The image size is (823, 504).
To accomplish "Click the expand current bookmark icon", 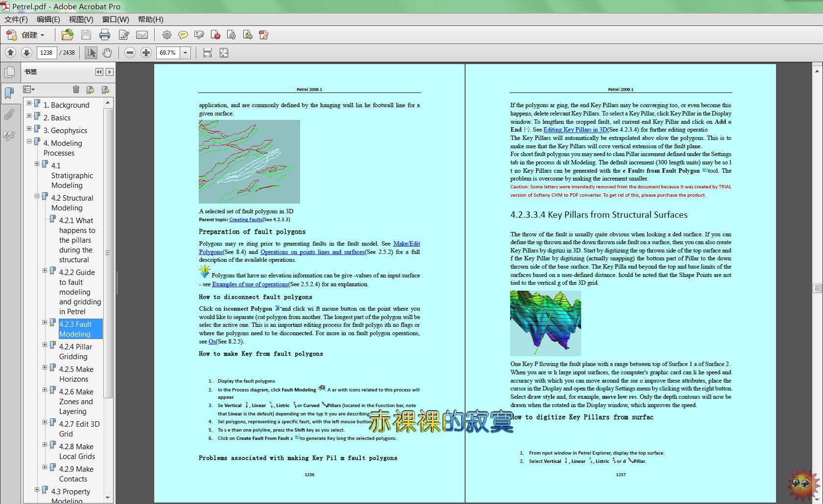I will pyautogui.click(x=105, y=90).
